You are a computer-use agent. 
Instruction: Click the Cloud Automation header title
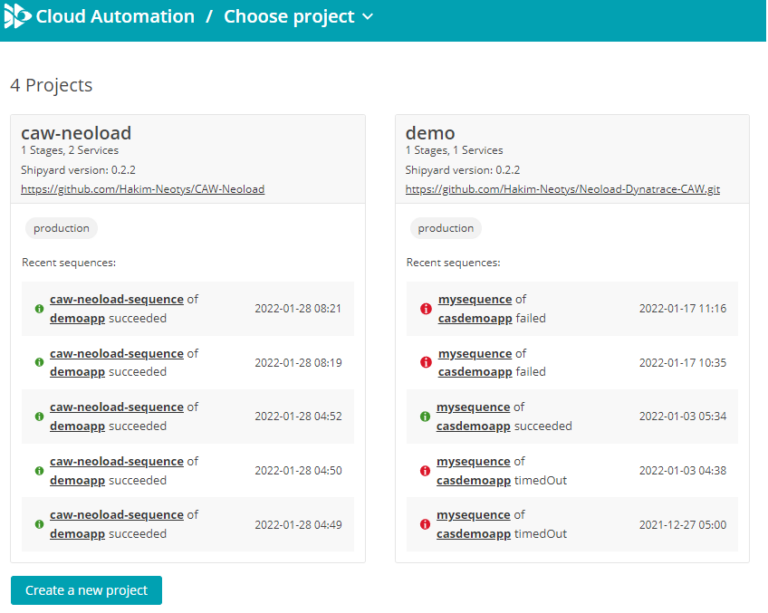click(115, 17)
